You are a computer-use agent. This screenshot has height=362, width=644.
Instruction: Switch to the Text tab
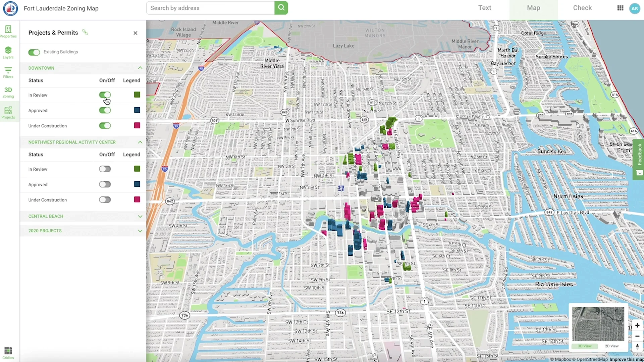tap(484, 8)
